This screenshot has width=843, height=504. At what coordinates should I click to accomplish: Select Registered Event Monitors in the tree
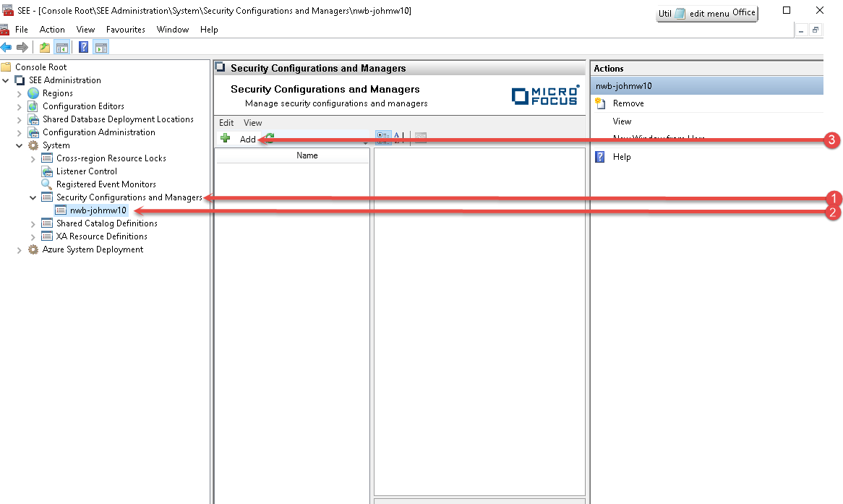(x=106, y=184)
